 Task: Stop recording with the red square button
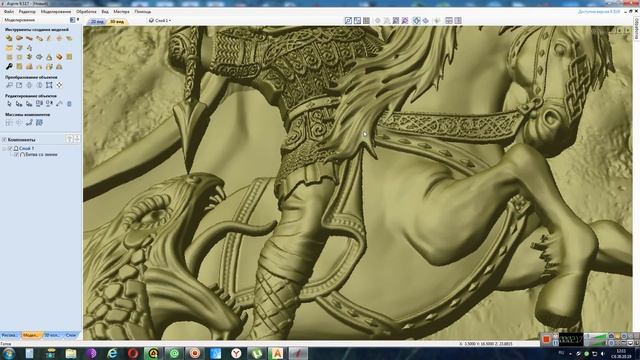[547, 339]
